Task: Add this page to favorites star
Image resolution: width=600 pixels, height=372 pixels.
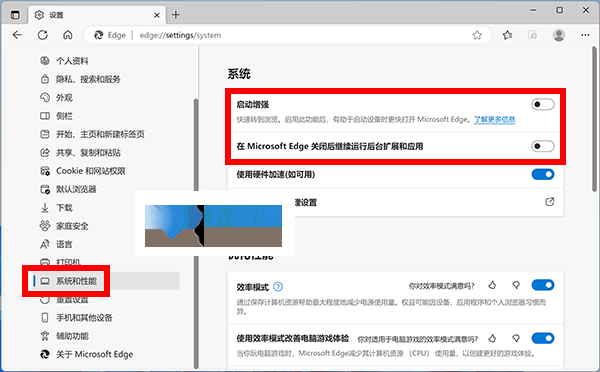Action: (477, 35)
